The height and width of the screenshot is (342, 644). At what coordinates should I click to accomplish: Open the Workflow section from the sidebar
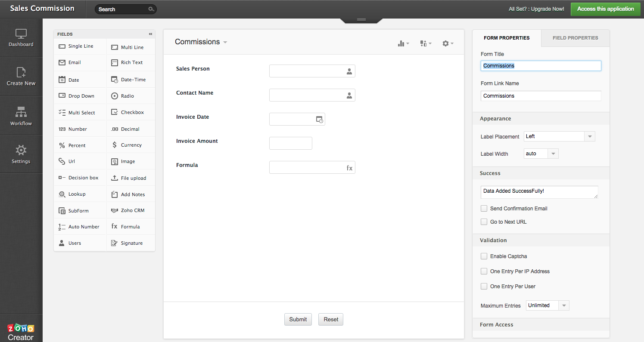point(21,115)
